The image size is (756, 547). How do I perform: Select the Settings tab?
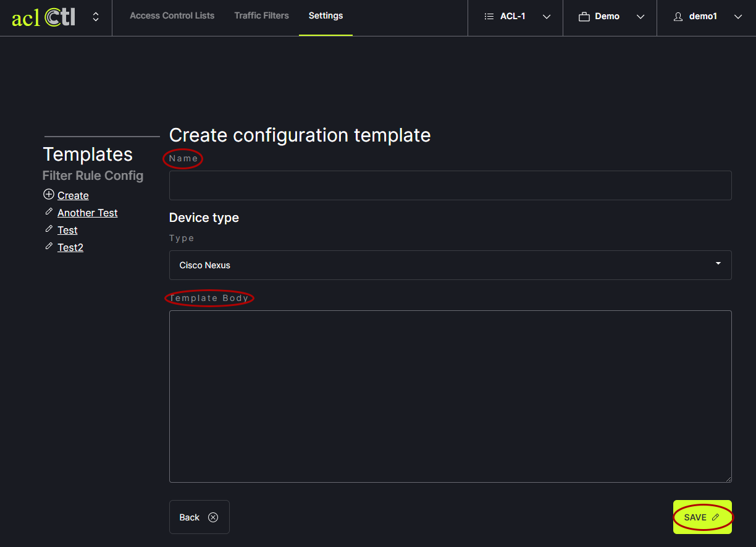(x=325, y=16)
